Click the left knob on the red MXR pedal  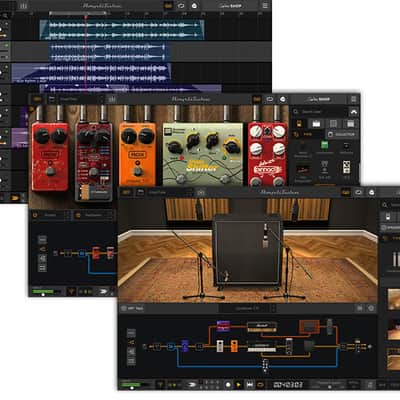coord(42,136)
